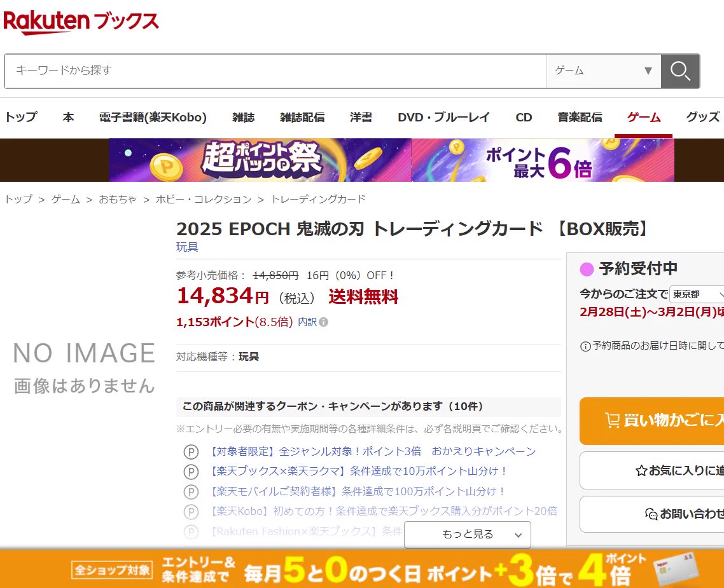Click the 買い物かごに入れる button
Screen dimensions: 724x588
pos(652,421)
